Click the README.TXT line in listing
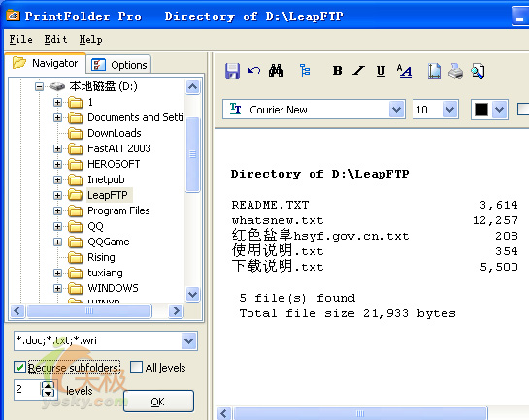The width and height of the screenshot is (529, 420). tap(375, 205)
